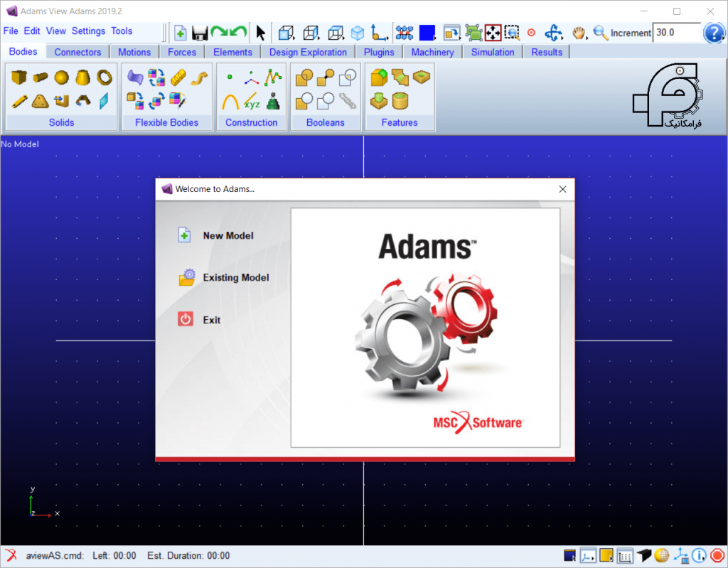
Task: Open the Results tab
Action: click(547, 52)
